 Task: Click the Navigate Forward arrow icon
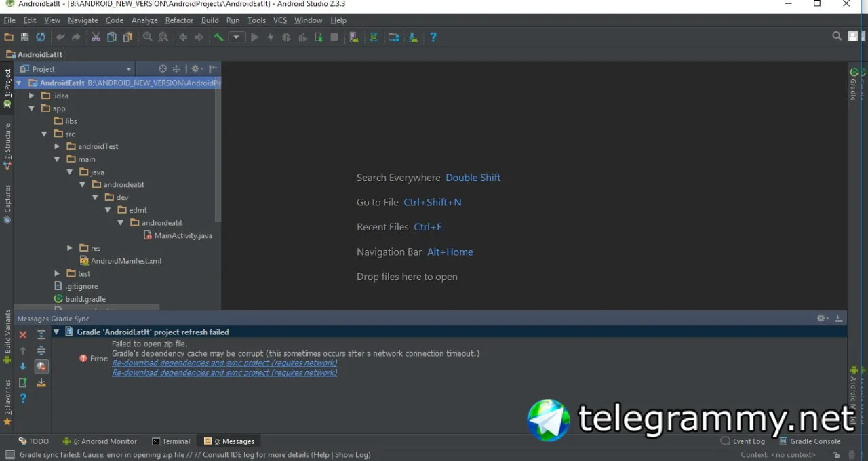pos(199,37)
